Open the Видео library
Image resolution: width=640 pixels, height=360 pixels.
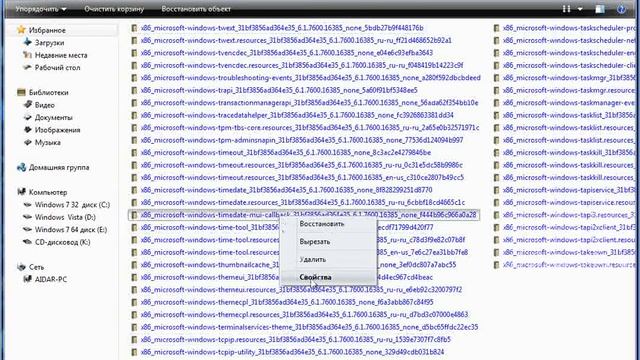coord(44,105)
